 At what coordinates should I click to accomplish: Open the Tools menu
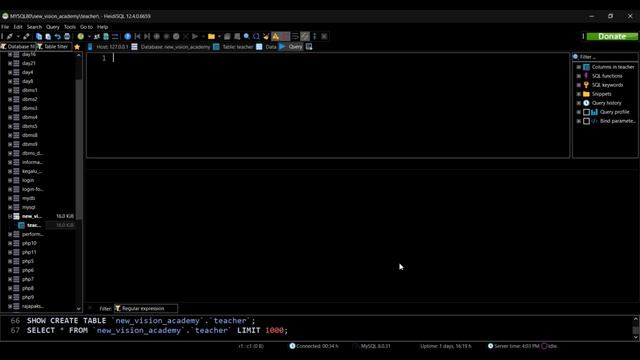[70, 27]
